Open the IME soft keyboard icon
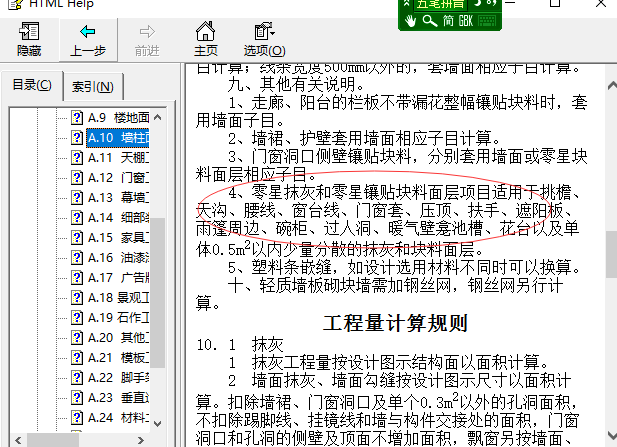 [487, 21]
